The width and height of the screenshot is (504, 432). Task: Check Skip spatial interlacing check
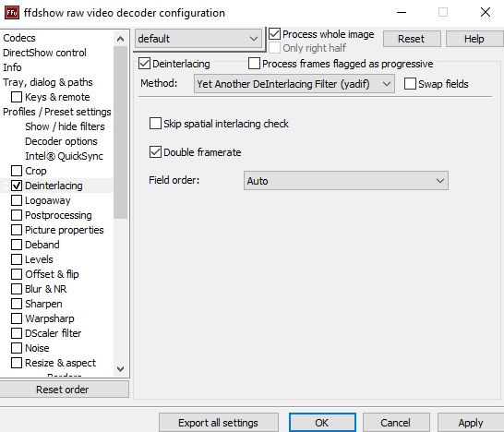(155, 124)
